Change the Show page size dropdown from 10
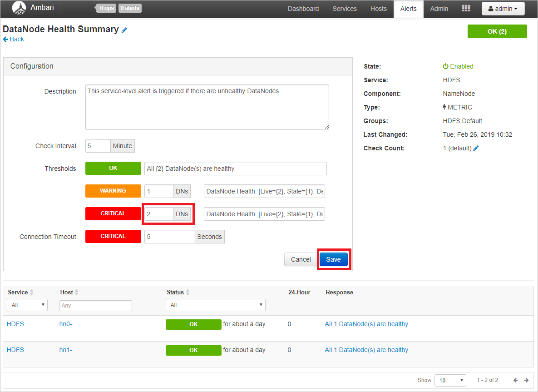The height and width of the screenshot is (392, 538). tap(450, 380)
